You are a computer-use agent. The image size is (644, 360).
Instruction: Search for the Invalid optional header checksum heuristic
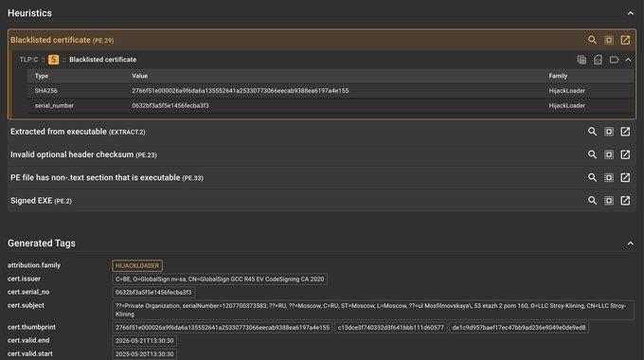click(x=592, y=154)
